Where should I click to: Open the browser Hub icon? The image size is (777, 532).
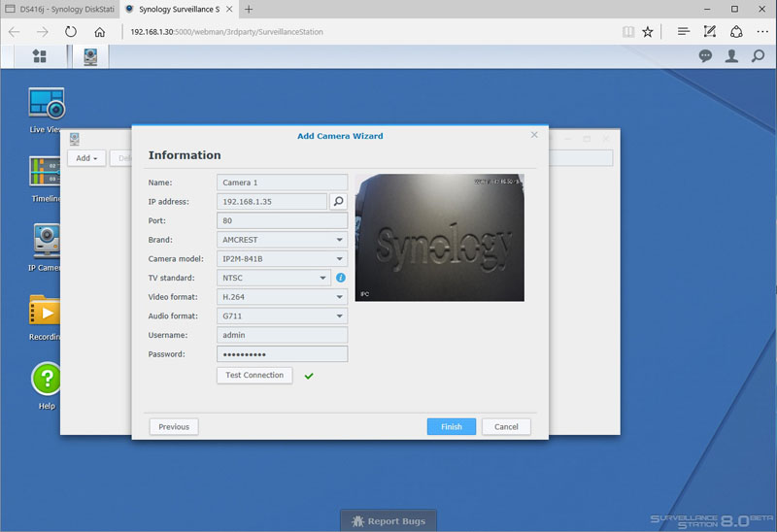click(684, 32)
